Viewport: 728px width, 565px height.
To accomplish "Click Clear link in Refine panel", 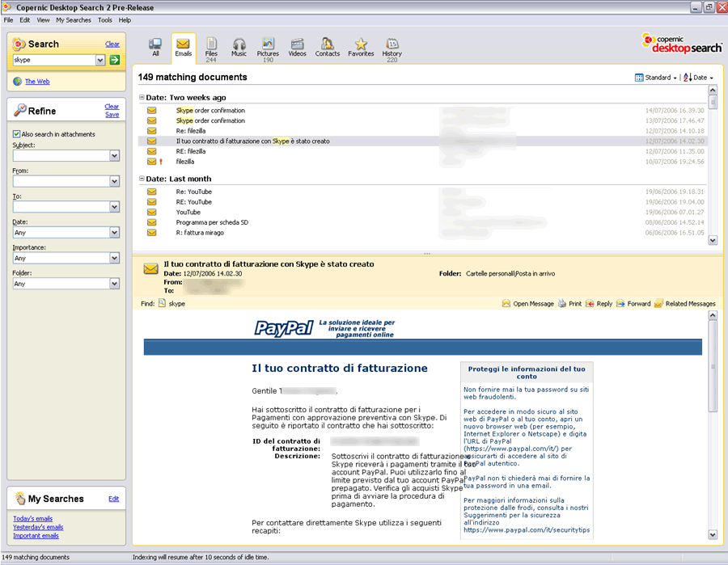I will [112, 106].
